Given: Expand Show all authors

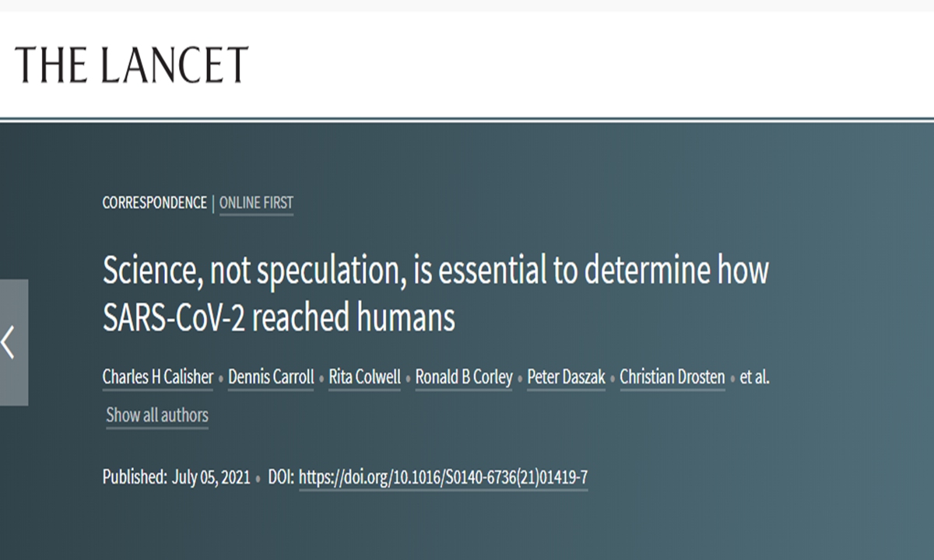Looking at the screenshot, I should click(x=157, y=415).
